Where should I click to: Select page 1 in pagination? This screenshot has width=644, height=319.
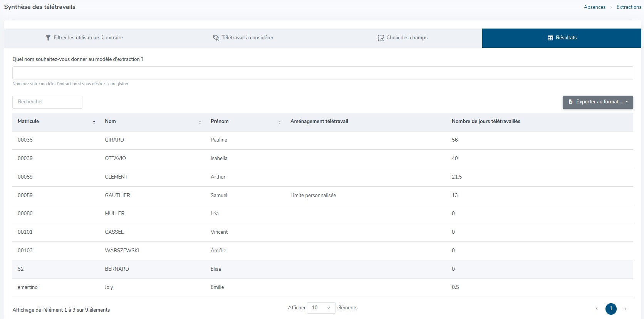tap(611, 309)
